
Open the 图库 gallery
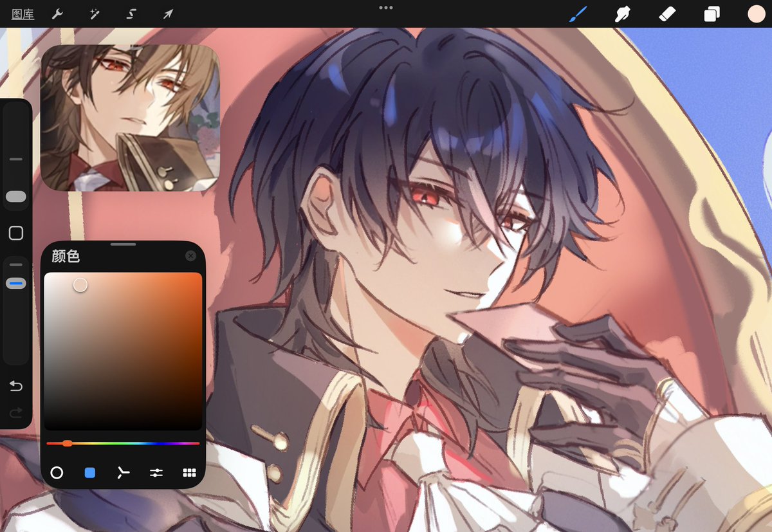pyautogui.click(x=23, y=14)
